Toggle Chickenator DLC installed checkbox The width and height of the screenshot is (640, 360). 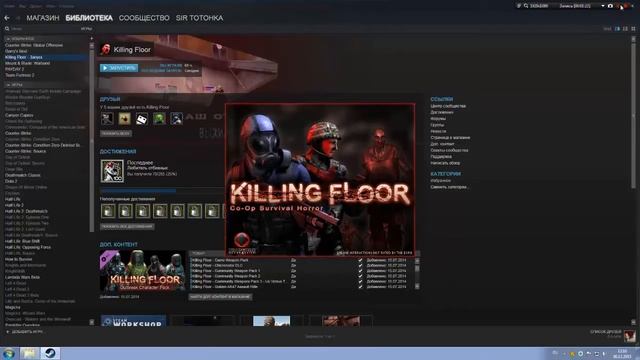[x=360, y=265]
